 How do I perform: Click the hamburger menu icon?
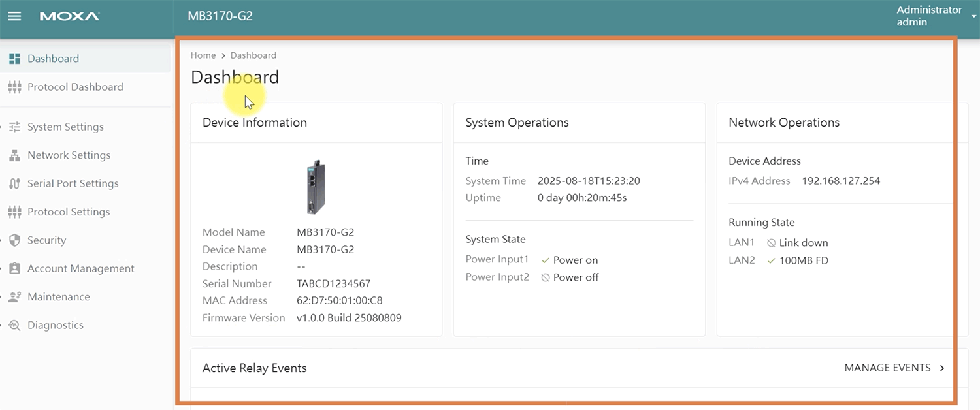click(14, 16)
